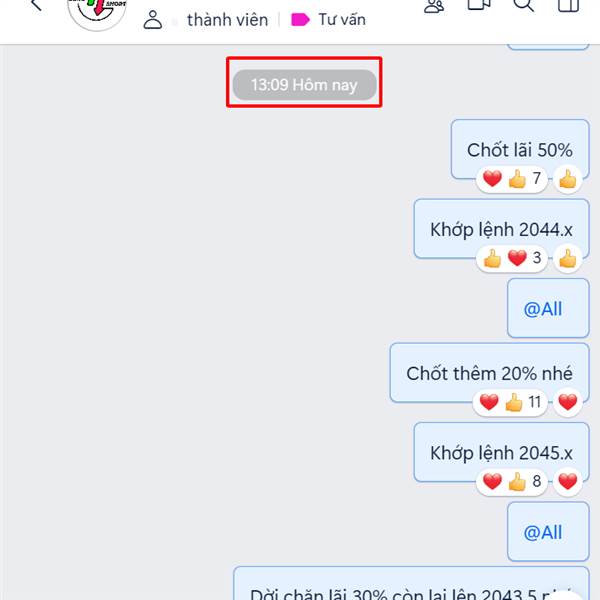Open the group avatar picture
This screenshot has height=600, width=600.
point(97,13)
